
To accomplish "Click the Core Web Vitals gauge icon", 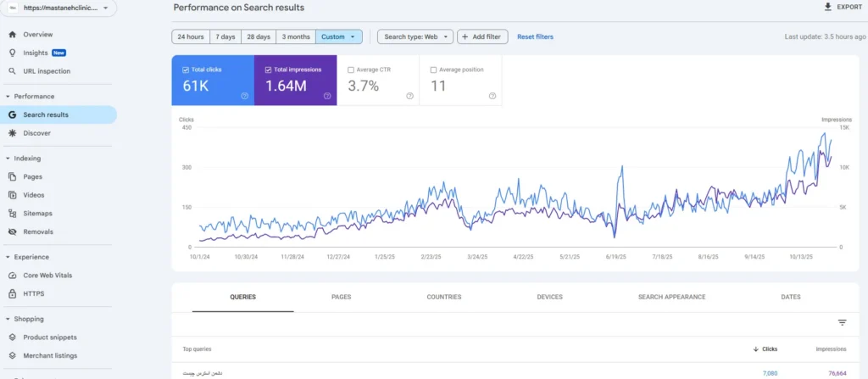I will [x=12, y=276].
